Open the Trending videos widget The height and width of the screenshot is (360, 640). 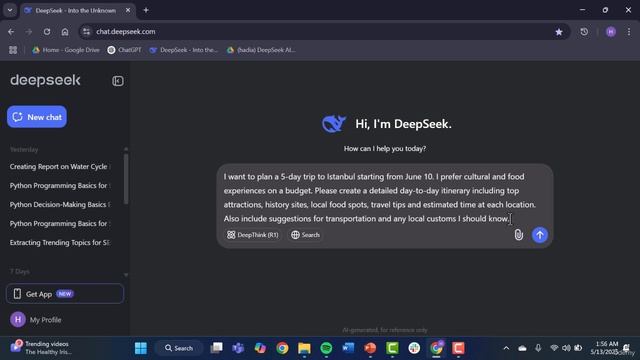click(41, 348)
